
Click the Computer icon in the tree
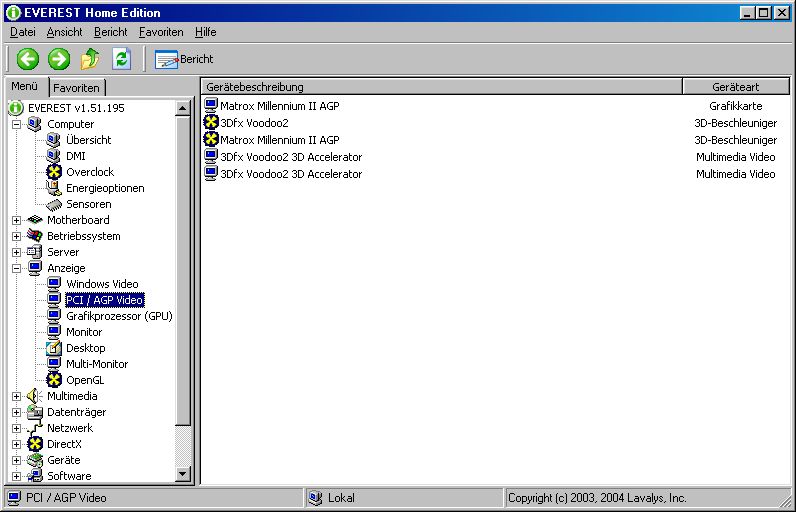point(35,124)
